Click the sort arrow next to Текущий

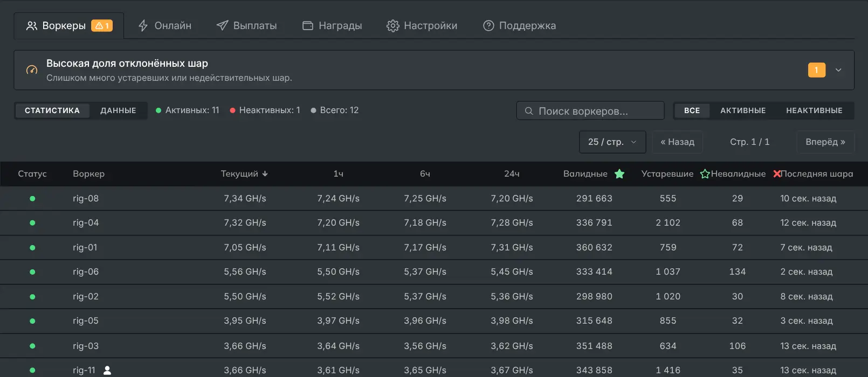coord(265,174)
